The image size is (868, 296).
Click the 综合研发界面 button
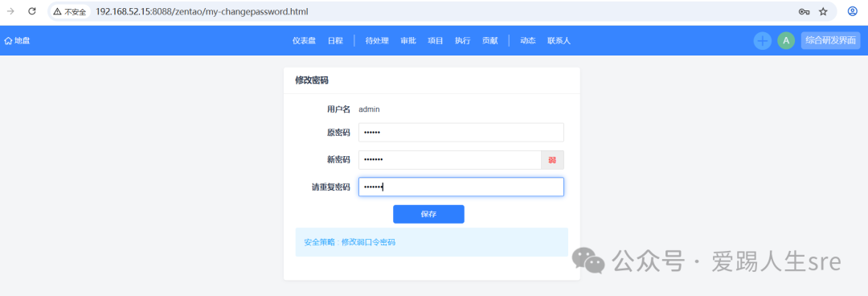830,40
